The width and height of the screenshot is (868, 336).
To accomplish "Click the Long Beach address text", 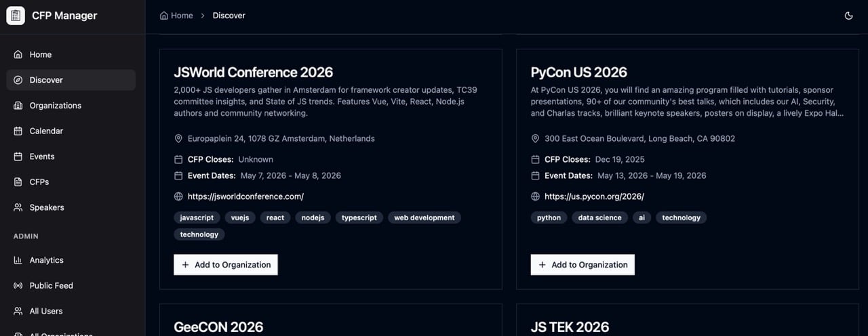I will pos(639,138).
